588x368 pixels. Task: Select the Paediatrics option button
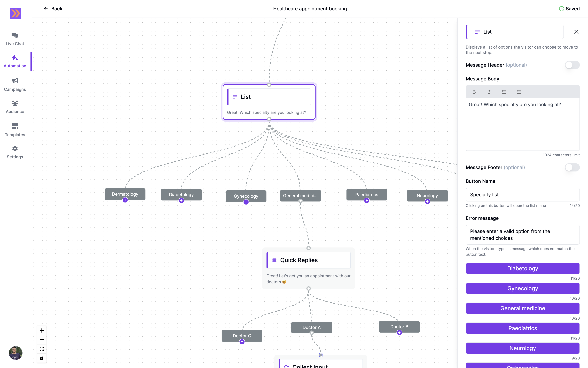tap(523, 328)
